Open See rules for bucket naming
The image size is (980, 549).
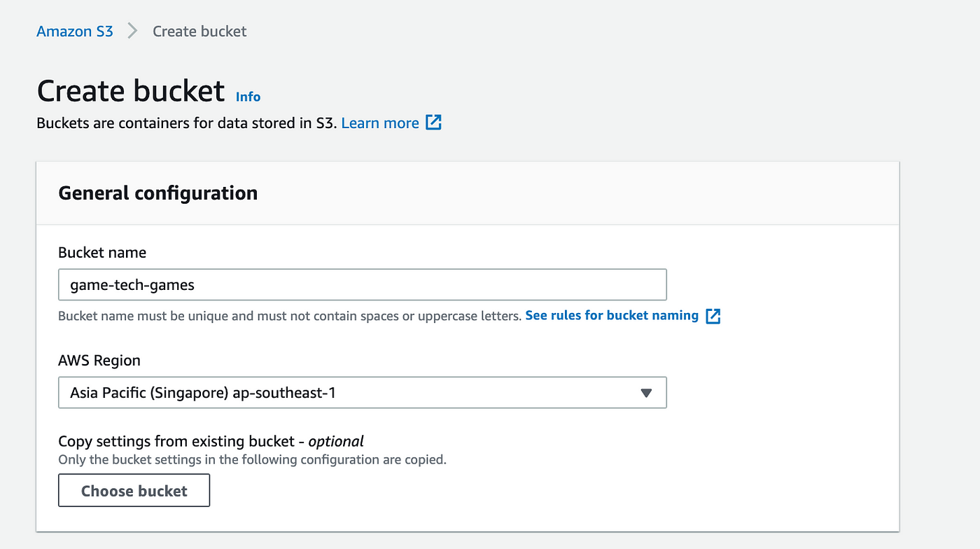(x=612, y=315)
